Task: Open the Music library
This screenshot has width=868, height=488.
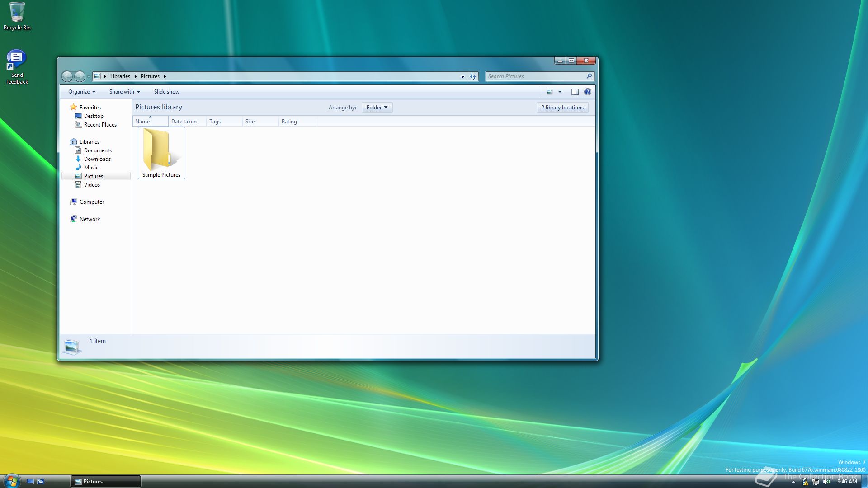Action: pyautogui.click(x=91, y=168)
